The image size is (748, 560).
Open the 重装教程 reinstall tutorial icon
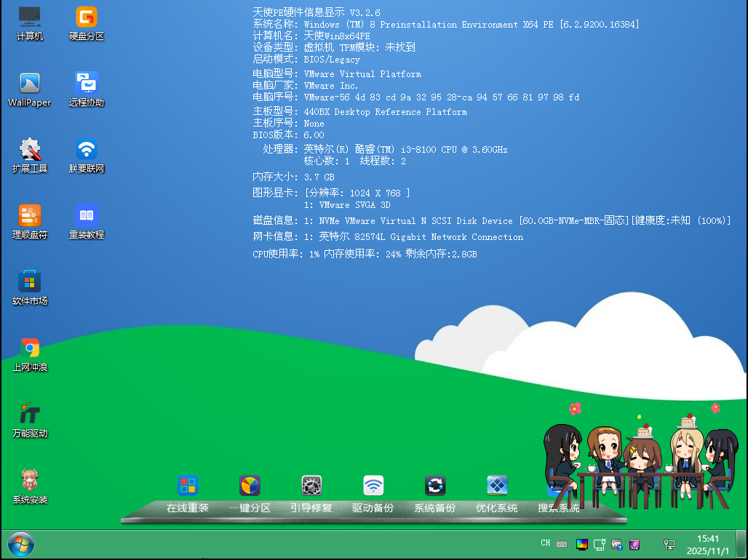[x=87, y=216]
